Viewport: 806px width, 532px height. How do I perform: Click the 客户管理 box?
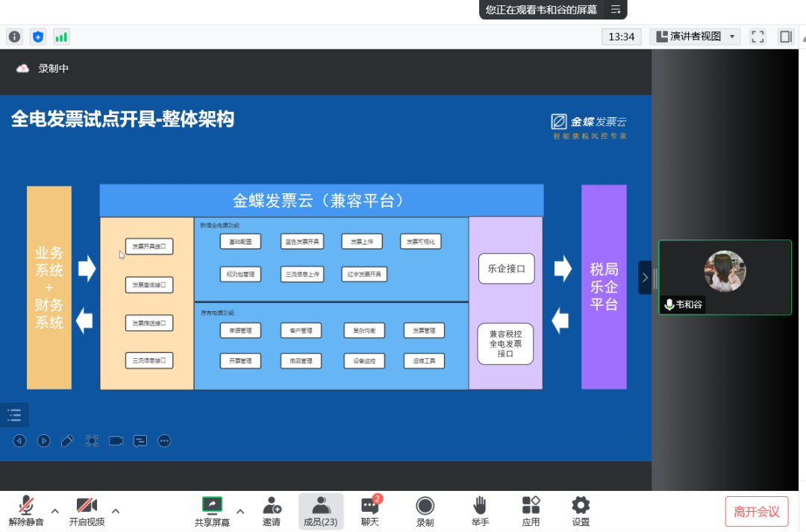pos(302,331)
